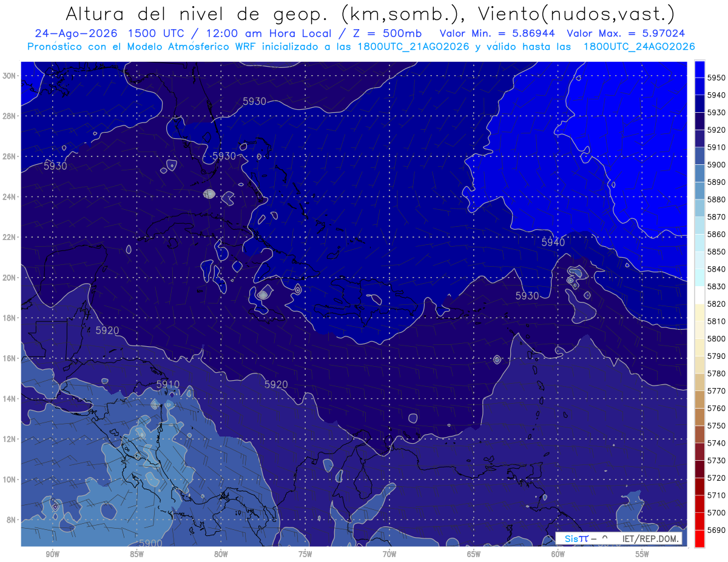This screenshot has width=728, height=562.
Task: Click the 75W longitude label
Action: 305,554
